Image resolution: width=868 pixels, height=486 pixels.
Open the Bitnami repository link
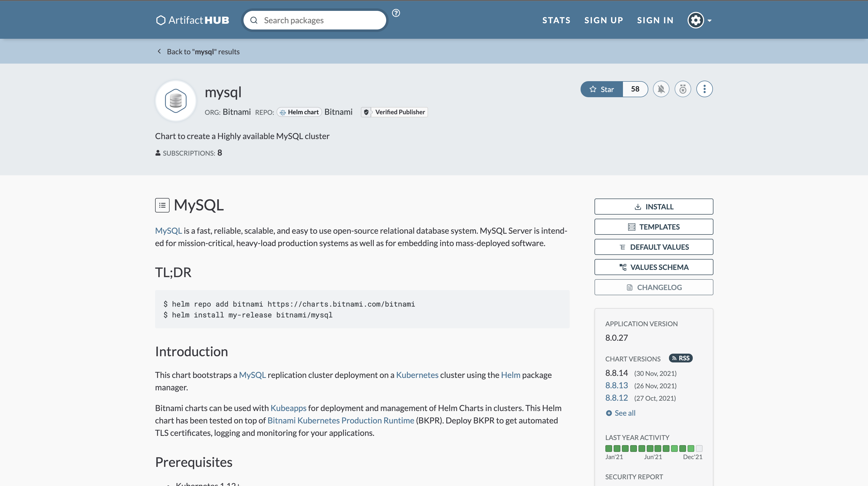point(338,112)
